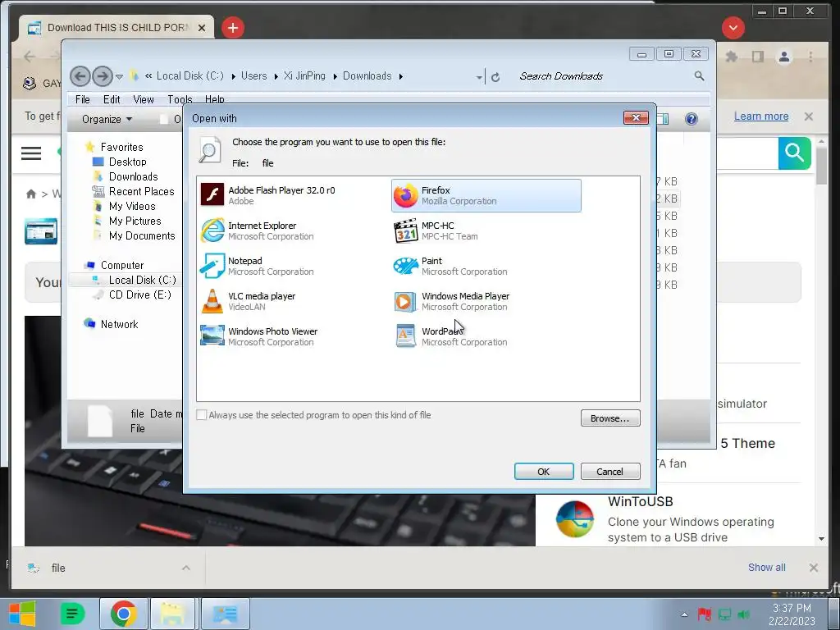The image size is (840, 630).
Task: Expand arrow after Downloads in address bar
Action: (400, 76)
